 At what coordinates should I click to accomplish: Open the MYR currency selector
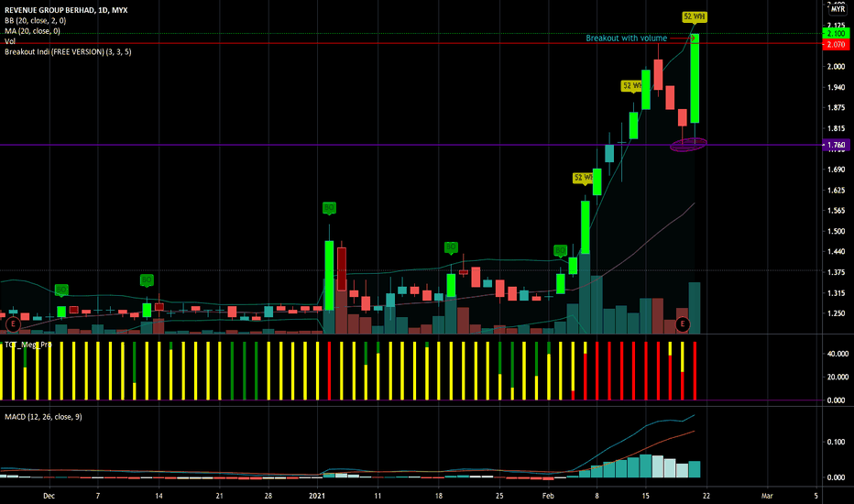(838, 9)
